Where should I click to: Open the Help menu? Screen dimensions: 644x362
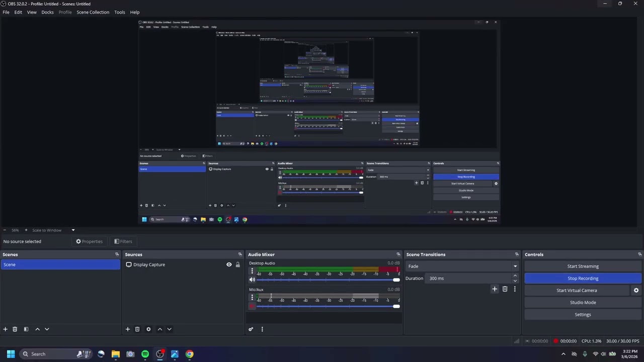(x=135, y=12)
